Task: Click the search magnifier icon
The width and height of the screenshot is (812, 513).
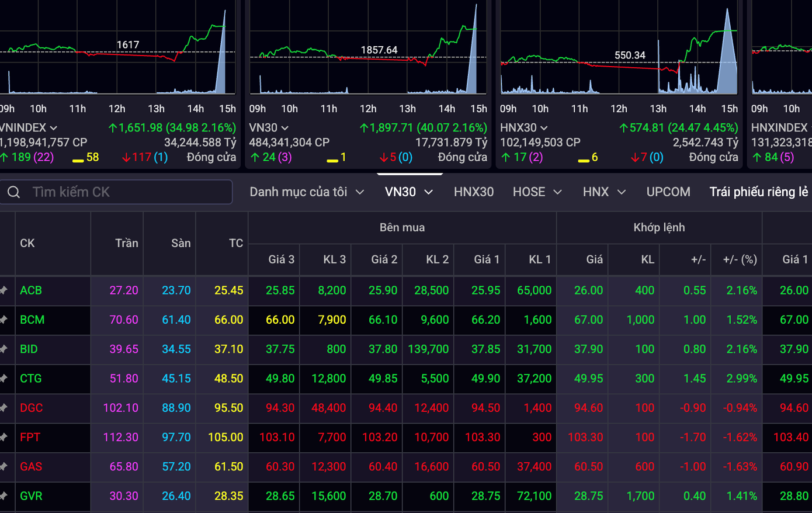Action: (x=13, y=192)
